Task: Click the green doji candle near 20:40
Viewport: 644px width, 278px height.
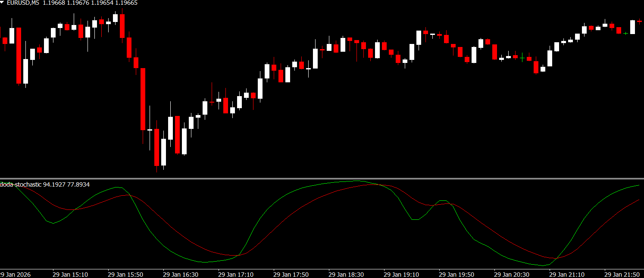Action: (x=522, y=58)
